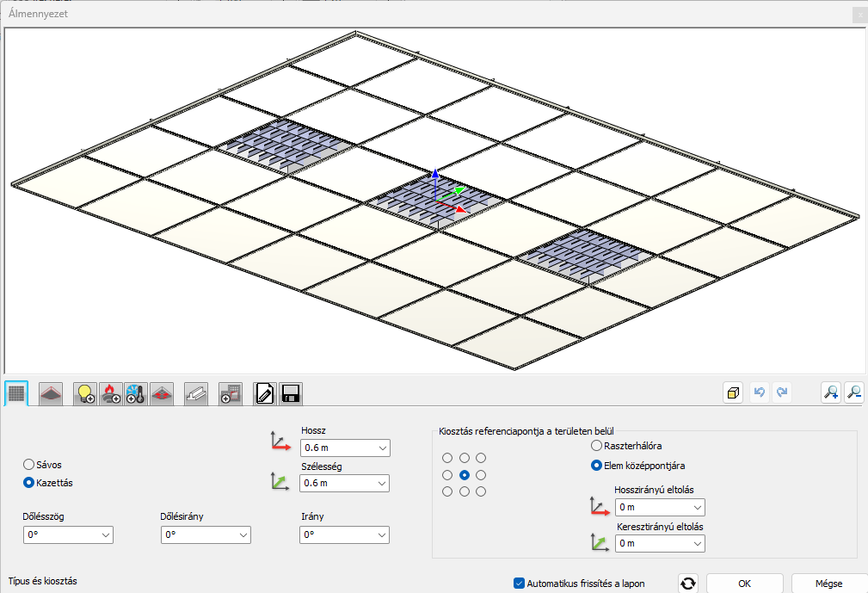Click the pencil edit icon
This screenshot has width=868, height=593.
coord(265,393)
